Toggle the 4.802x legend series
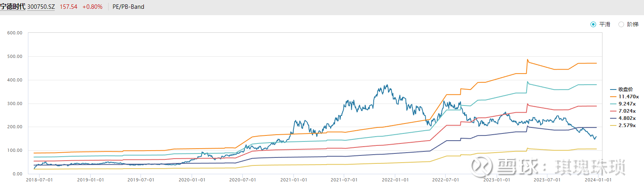The image size is (644, 187). tap(623, 118)
